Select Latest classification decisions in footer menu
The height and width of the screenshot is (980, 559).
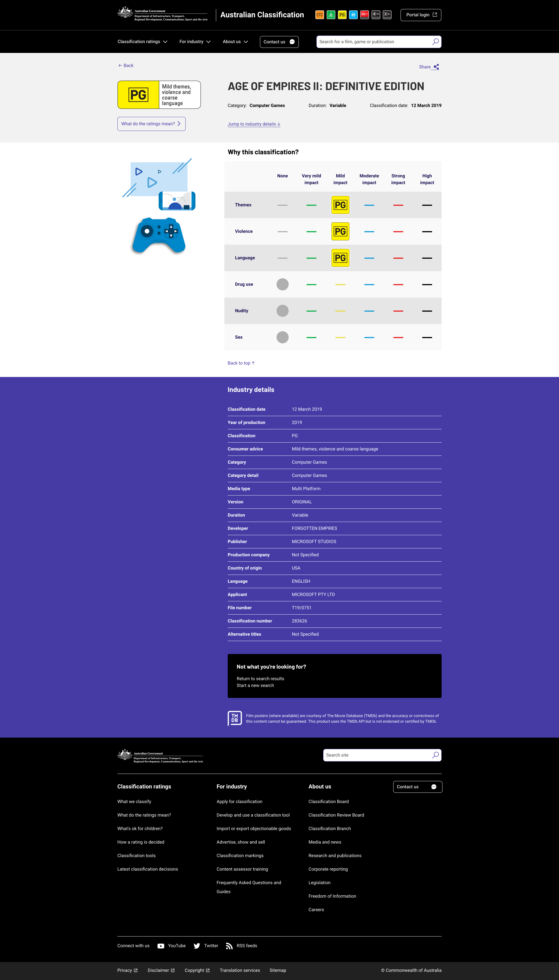(x=147, y=869)
